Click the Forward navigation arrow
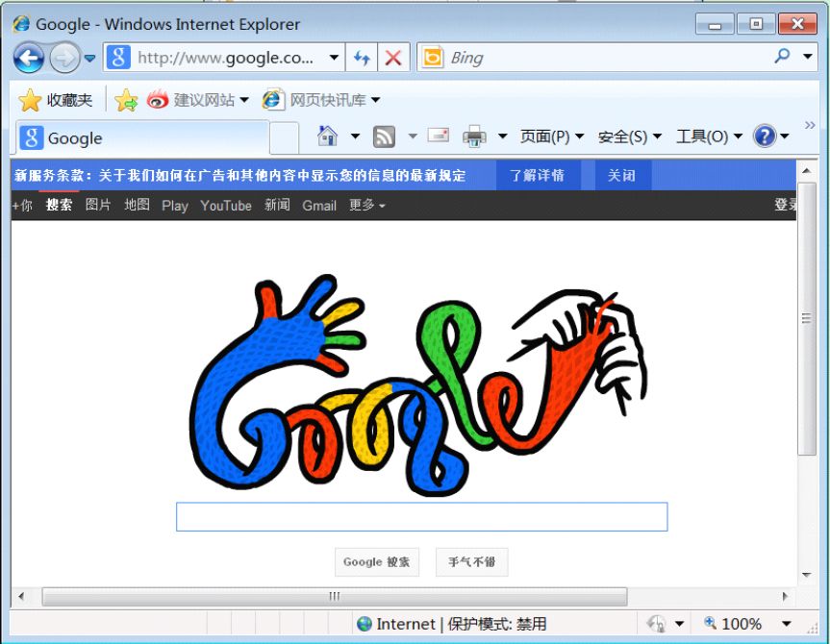 [x=64, y=58]
